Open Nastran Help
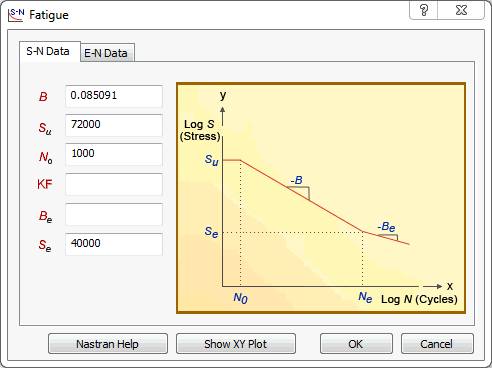Screen dimensions: 492x368 [x=108, y=344]
